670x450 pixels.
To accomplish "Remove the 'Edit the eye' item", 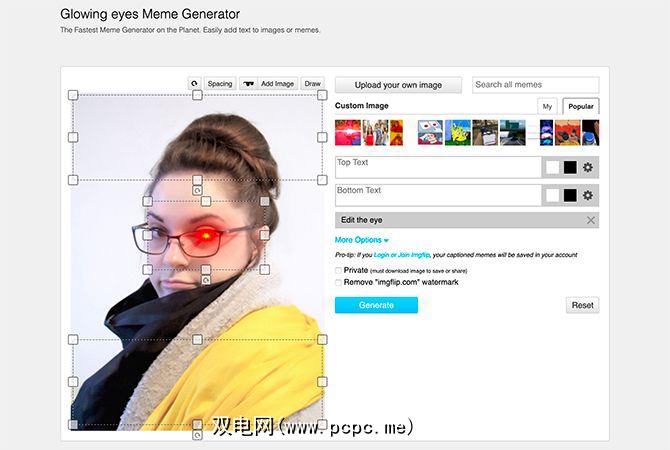I will (x=591, y=220).
